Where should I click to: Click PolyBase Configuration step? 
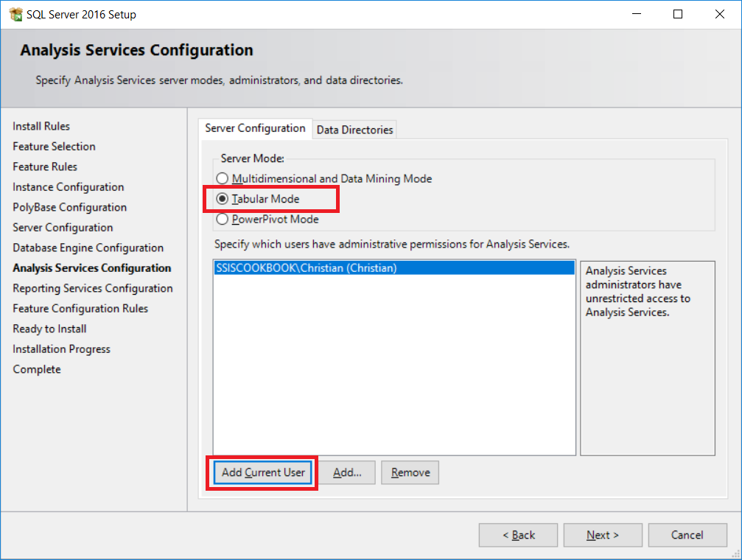pyautogui.click(x=69, y=207)
